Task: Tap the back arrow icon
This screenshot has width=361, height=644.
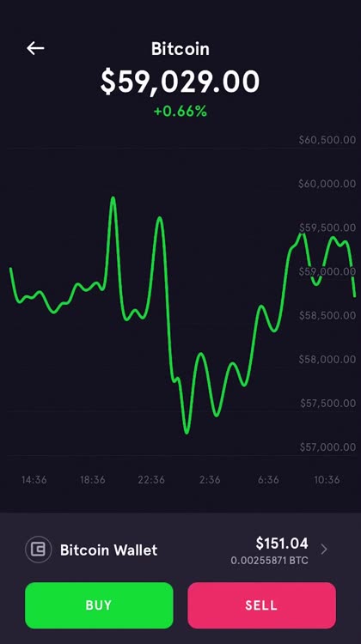Action: (x=35, y=48)
